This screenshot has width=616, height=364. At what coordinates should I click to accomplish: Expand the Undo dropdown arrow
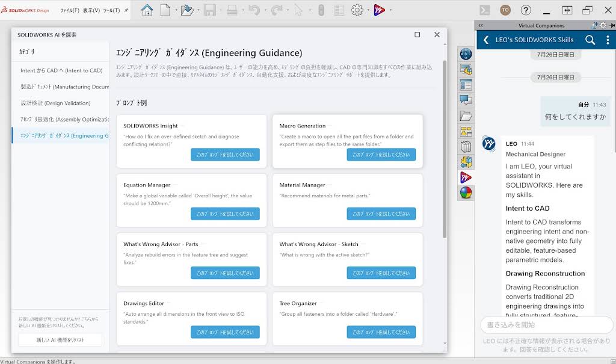[265, 10]
